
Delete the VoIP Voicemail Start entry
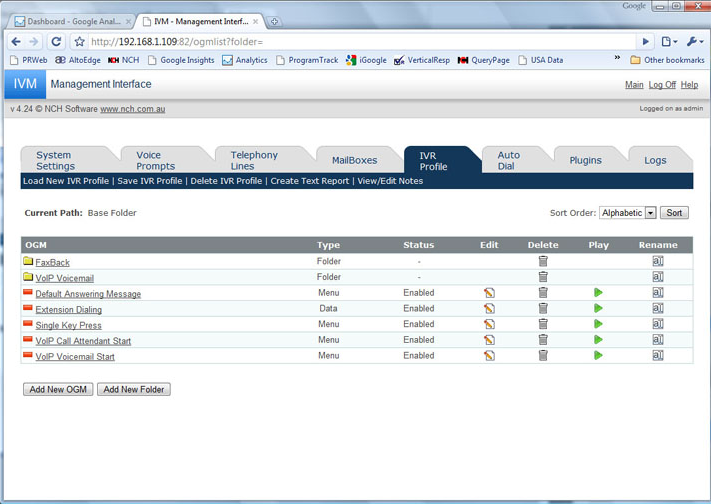pyautogui.click(x=543, y=355)
